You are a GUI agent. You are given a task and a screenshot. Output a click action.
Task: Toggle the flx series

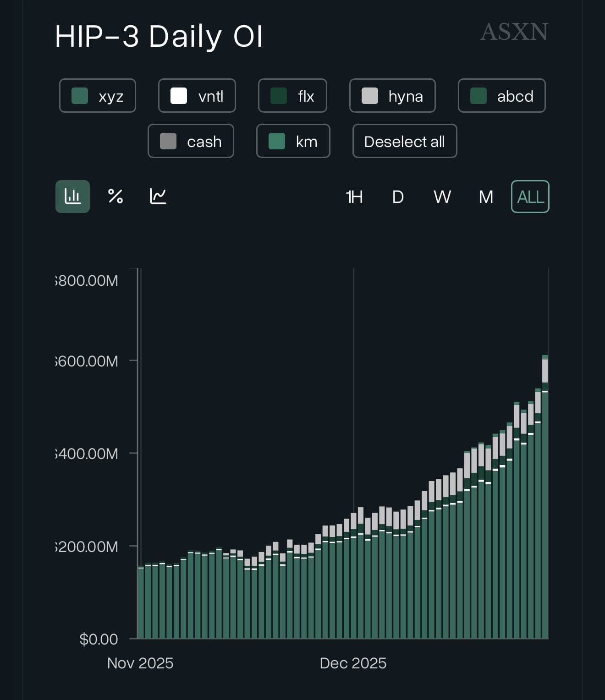tap(292, 96)
